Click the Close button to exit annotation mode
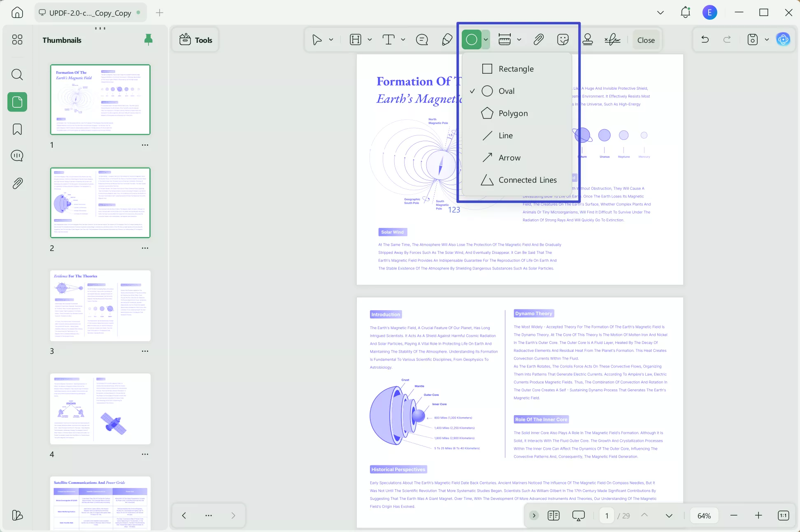Image resolution: width=800 pixels, height=532 pixels. coord(646,39)
